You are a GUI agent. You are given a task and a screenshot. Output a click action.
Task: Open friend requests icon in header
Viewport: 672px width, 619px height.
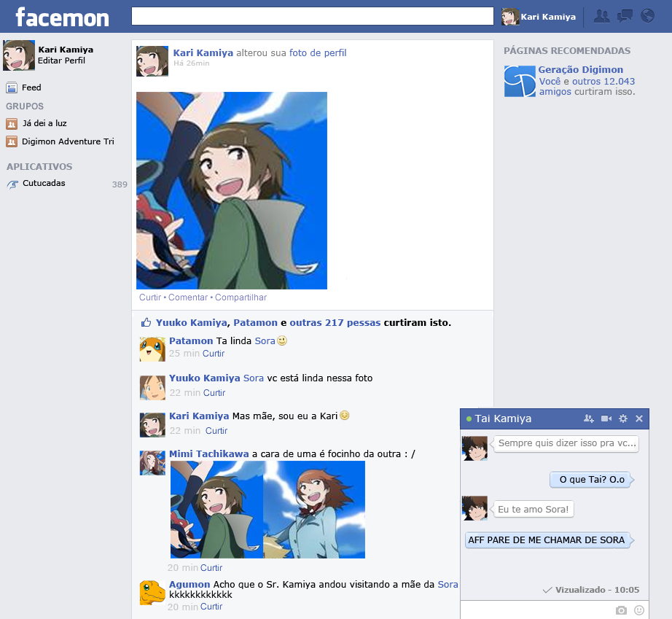[x=602, y=16]
